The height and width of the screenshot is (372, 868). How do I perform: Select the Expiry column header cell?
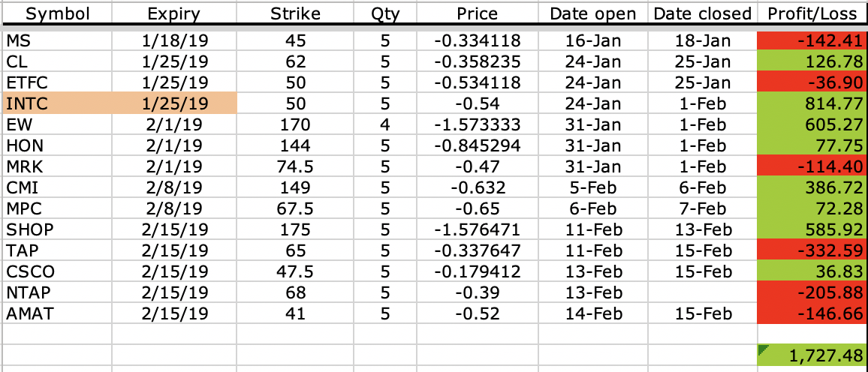coord(174,13)
